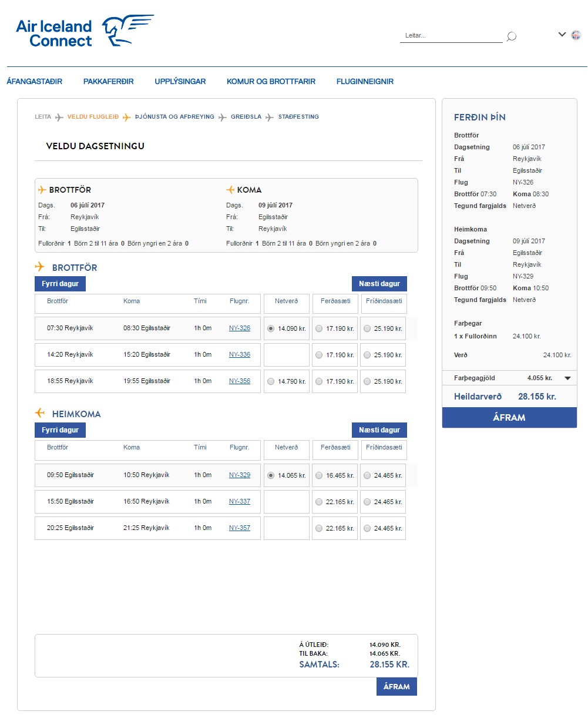Open the Komur og brottfarir menu

click(x=271, y=82)
